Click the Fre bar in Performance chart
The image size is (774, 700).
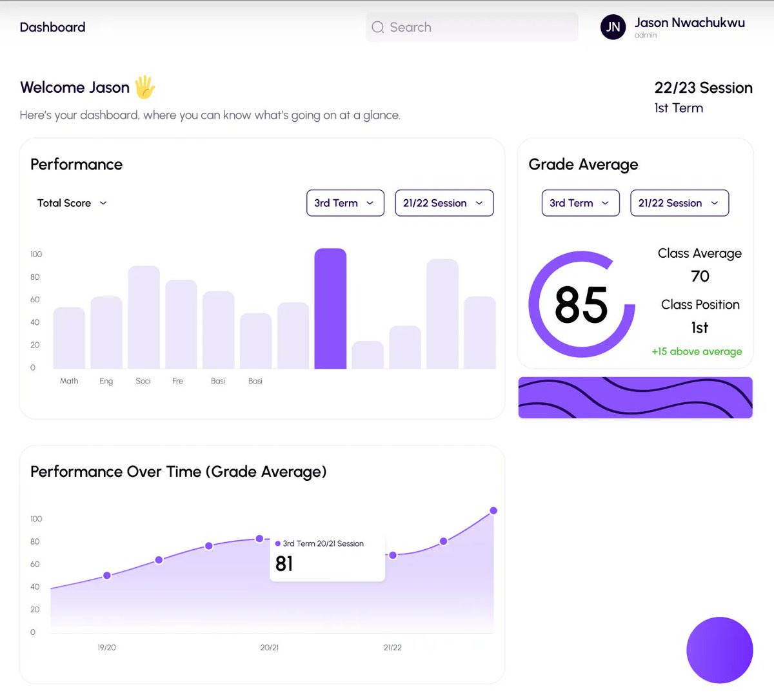(x=181, y=324)
